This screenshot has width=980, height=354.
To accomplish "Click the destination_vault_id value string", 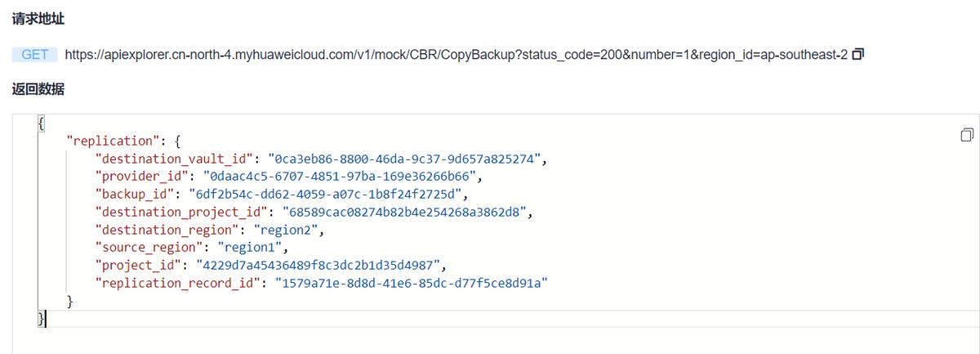I will pos(403,159).
